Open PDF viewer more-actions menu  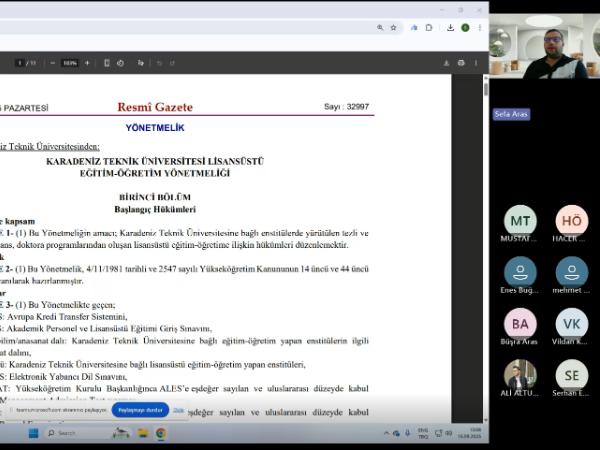click(x=476, y=63)
